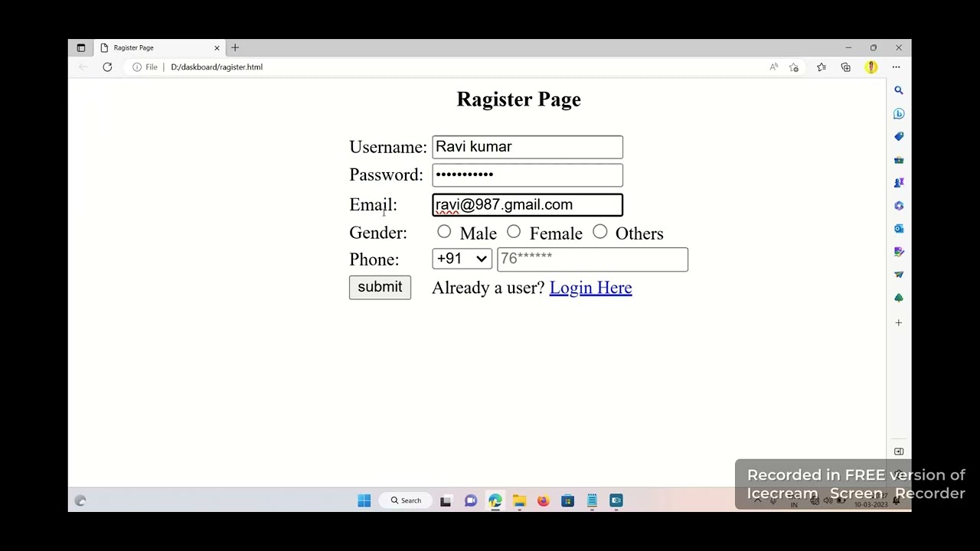The height and width of the screenshot is (551, 980).
Task: Open Favorites list icon
Action: [822, 67]
